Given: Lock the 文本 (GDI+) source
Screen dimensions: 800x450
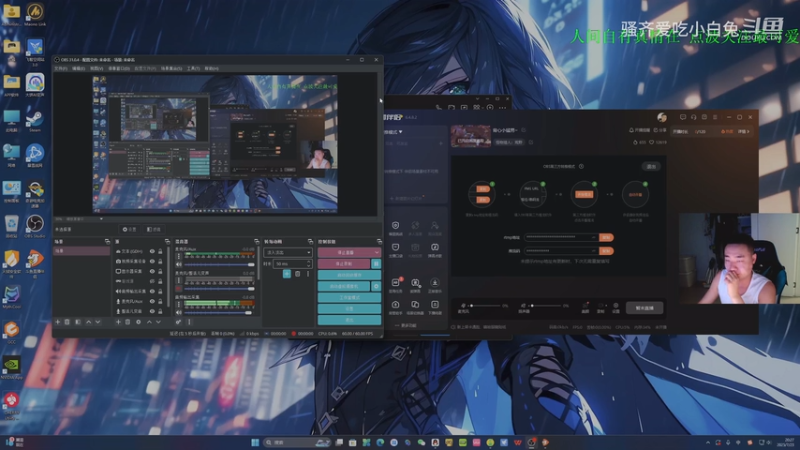Looking at the screenshot, I should [160, 252].
